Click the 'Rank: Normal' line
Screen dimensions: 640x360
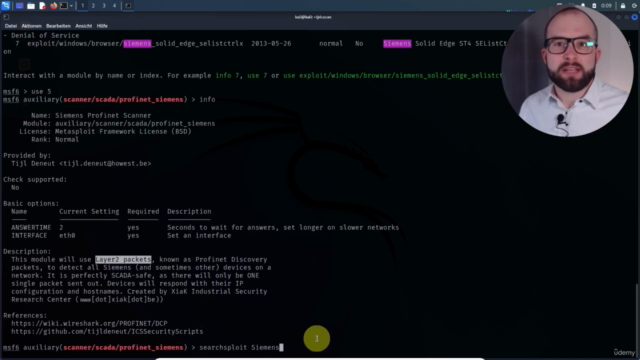55,140
